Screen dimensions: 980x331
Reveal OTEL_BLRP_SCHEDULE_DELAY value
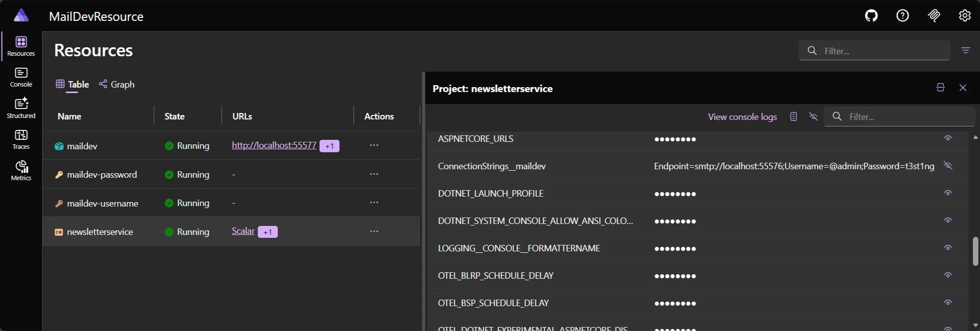948,275
